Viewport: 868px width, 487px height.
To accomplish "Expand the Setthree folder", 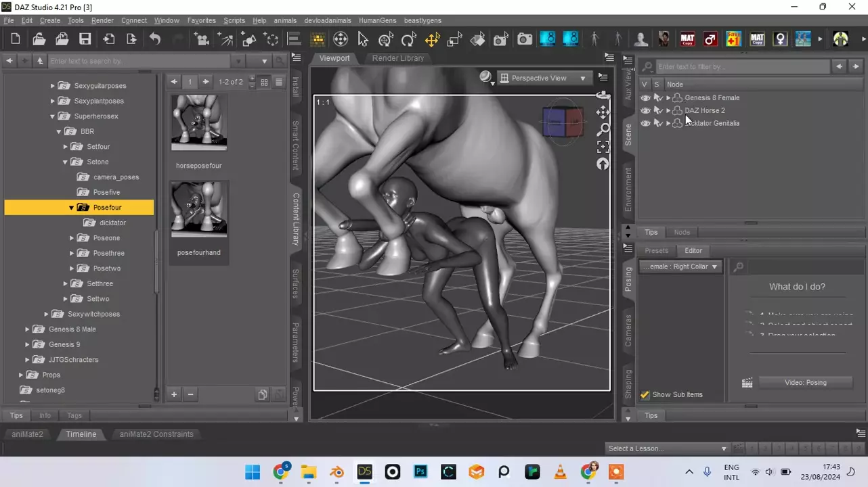I will tap(66, 284).
